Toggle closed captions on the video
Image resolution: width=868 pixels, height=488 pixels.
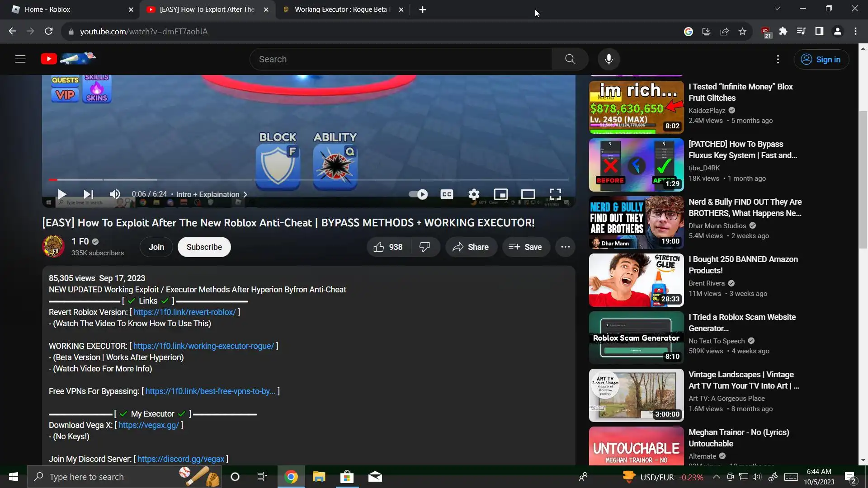447,194
